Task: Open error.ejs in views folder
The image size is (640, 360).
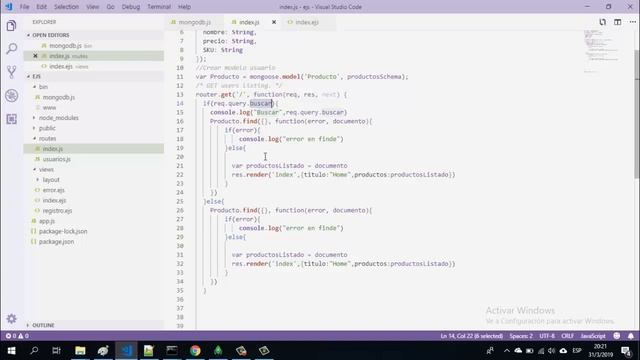Action: [x=53, y=190]
